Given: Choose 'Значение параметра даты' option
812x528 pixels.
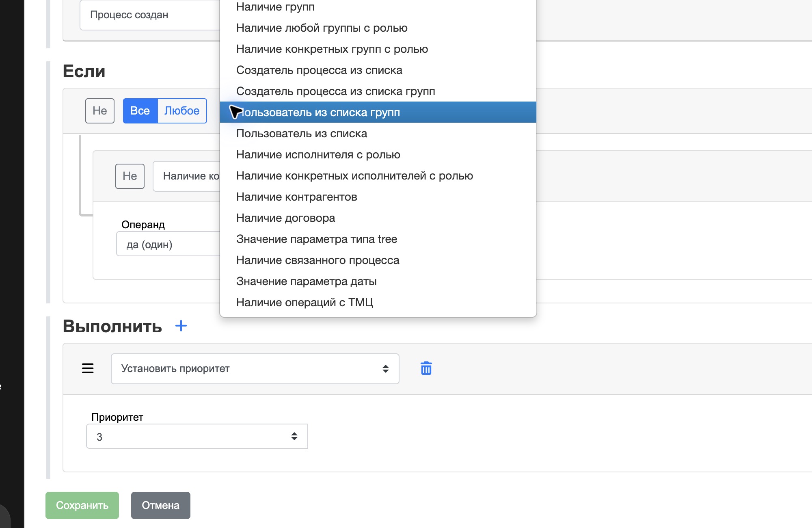Looking at the screenshot, I should click(x=378, y=281).
